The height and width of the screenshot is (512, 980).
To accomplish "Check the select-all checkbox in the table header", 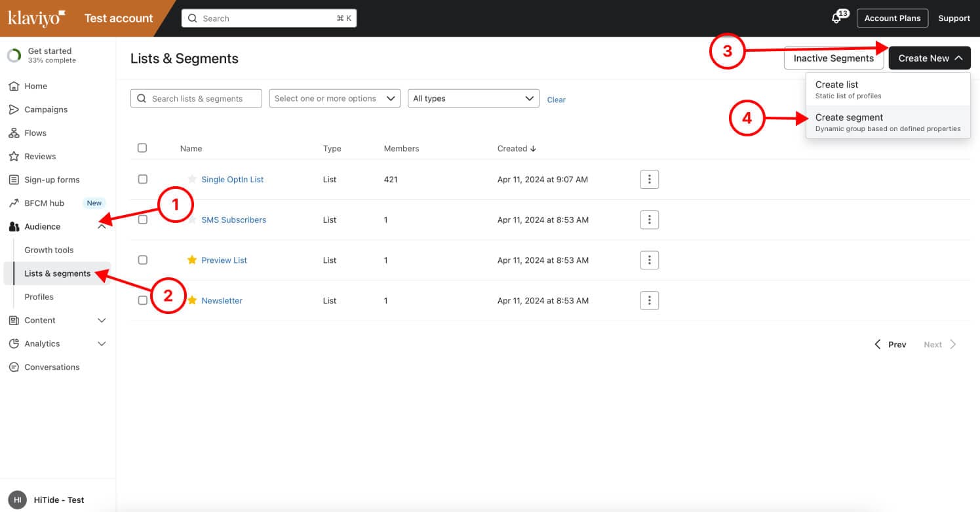I will point(142,148).
